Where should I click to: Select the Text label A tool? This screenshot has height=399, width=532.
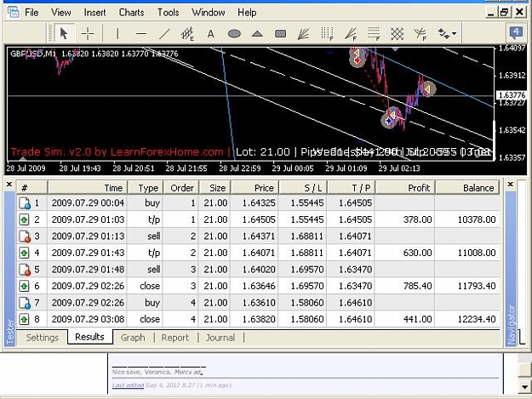click(x=211, y=33)
